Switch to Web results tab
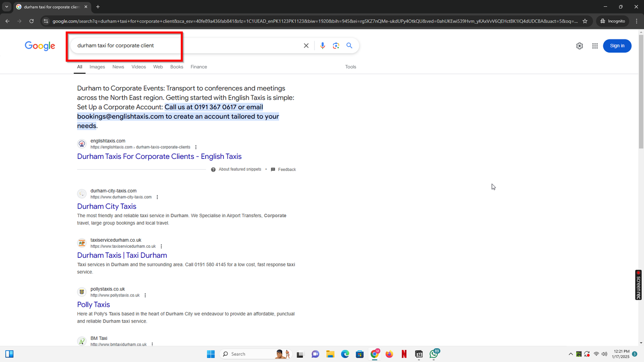The image size is (644, 362). (158, 67)
